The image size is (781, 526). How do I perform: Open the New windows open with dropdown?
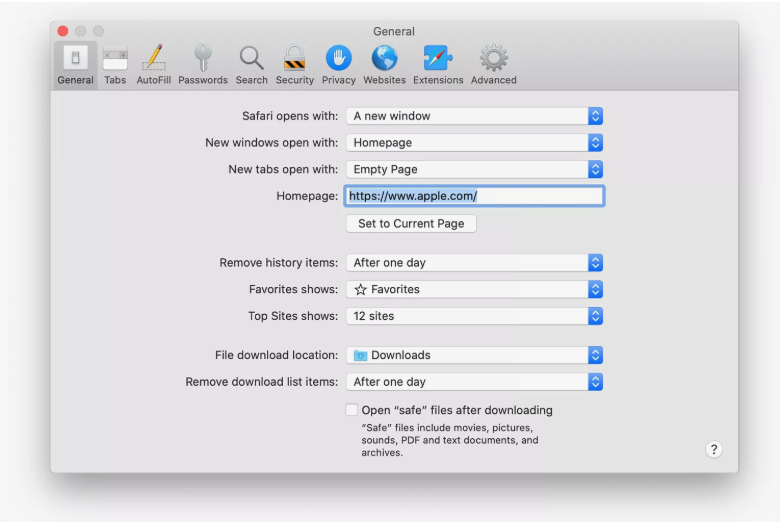click(475, 143)
